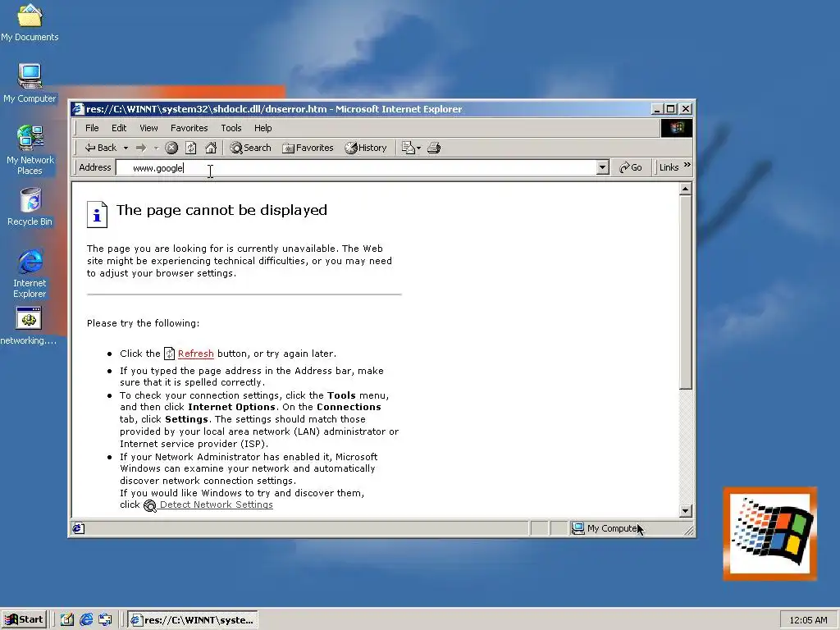Image resolution: width=840 pixels, height=630 pixels.
Task: Open the History pane
Action: (x=366, y=148)
